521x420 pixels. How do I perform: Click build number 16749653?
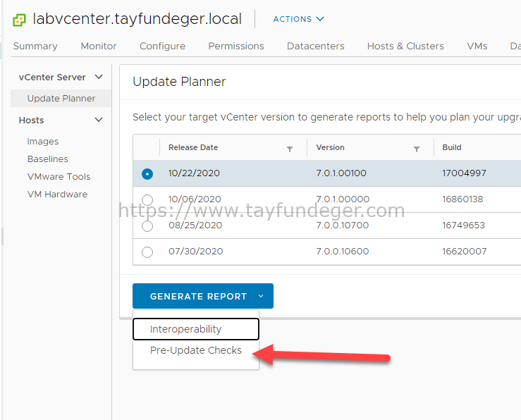463,225
